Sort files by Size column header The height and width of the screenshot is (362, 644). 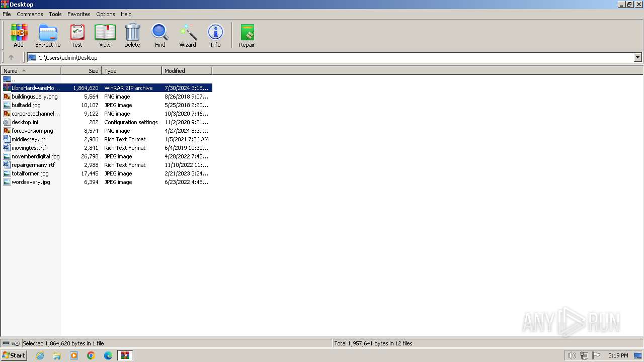point(82,71)
